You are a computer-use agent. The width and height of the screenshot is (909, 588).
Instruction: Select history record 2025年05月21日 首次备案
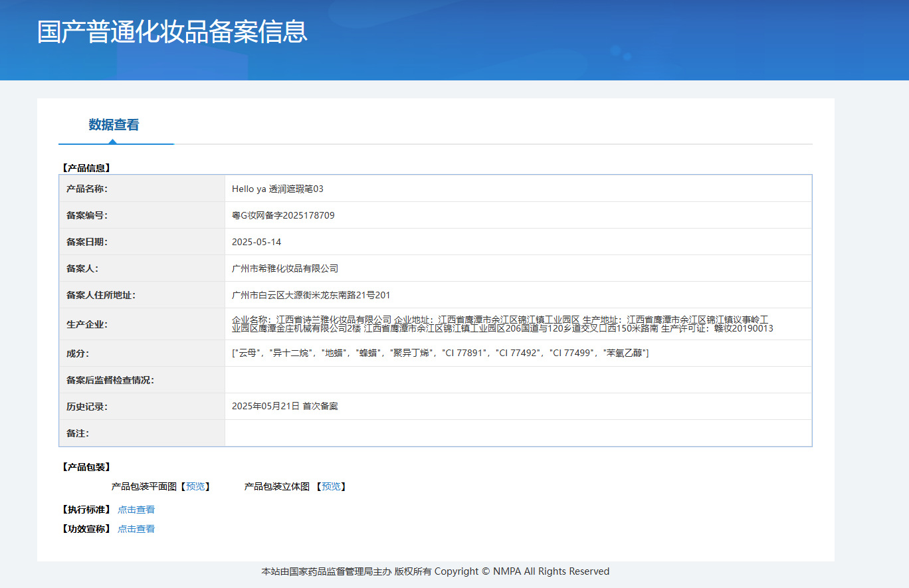285,407
